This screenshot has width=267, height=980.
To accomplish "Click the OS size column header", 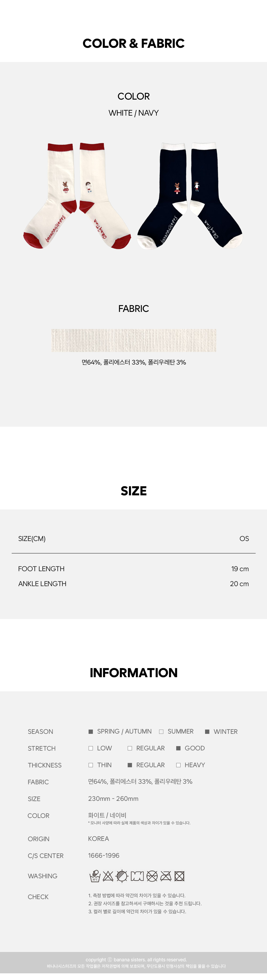I will tap(244, 539).
